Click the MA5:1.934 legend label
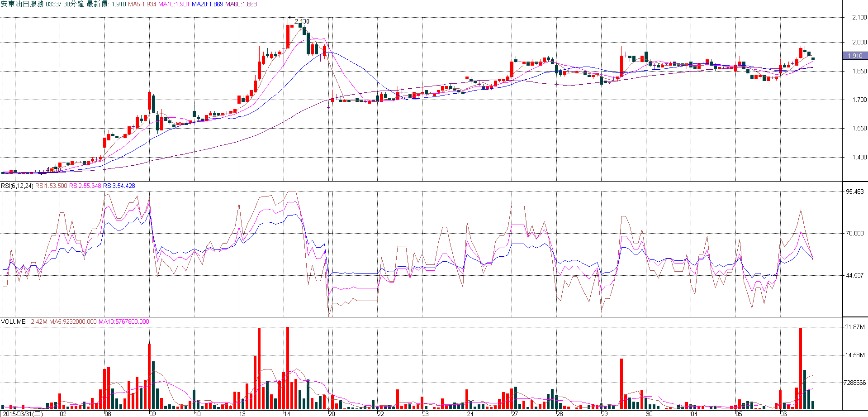 142,4
